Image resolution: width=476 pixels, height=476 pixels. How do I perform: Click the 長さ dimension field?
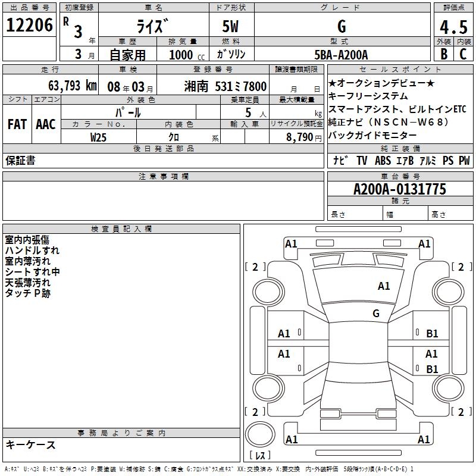tap(355, 214)
